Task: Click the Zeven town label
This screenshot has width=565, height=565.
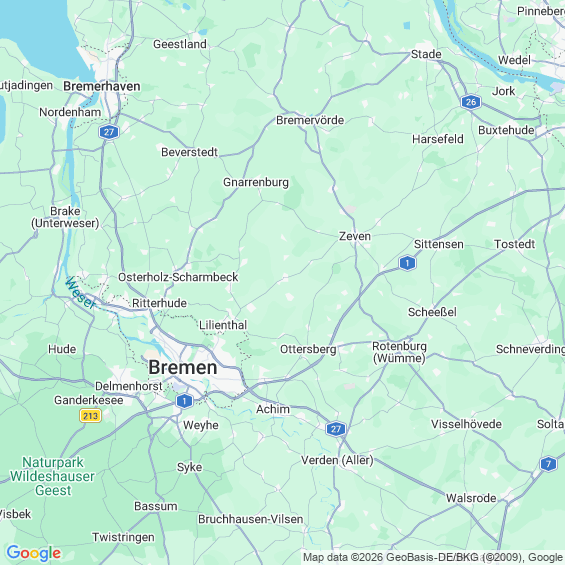Action: pos(355,236)
